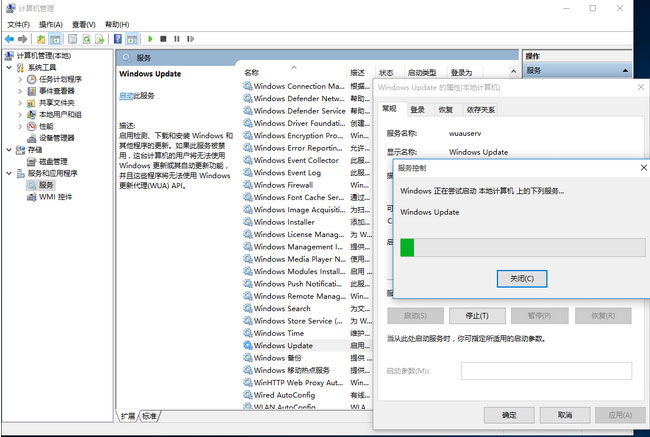
Task: Click the Up one level folder icon
Action: [x=41, y=39]
